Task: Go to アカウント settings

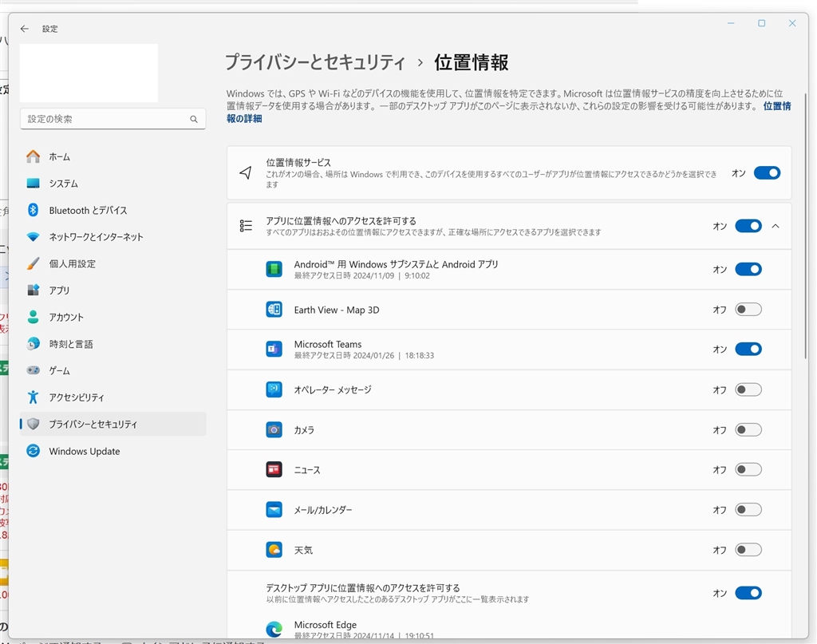Action: click(x=112, y=317)
